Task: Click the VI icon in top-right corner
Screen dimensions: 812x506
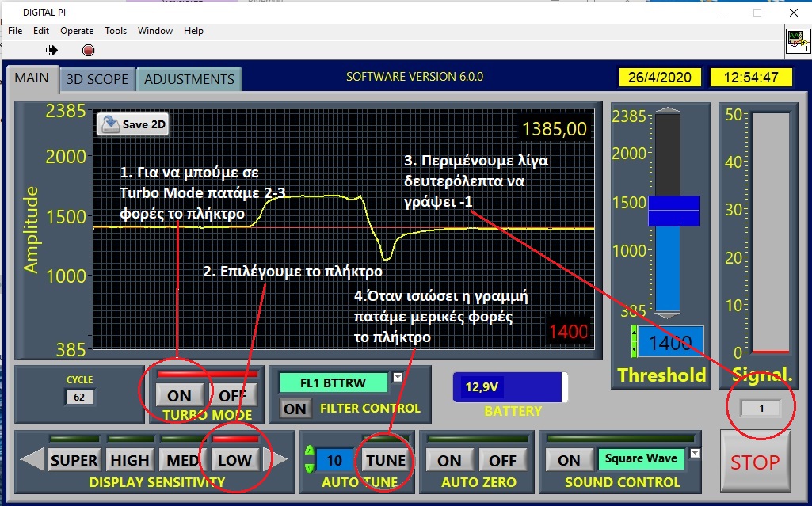Action: [x=796, y=41]
